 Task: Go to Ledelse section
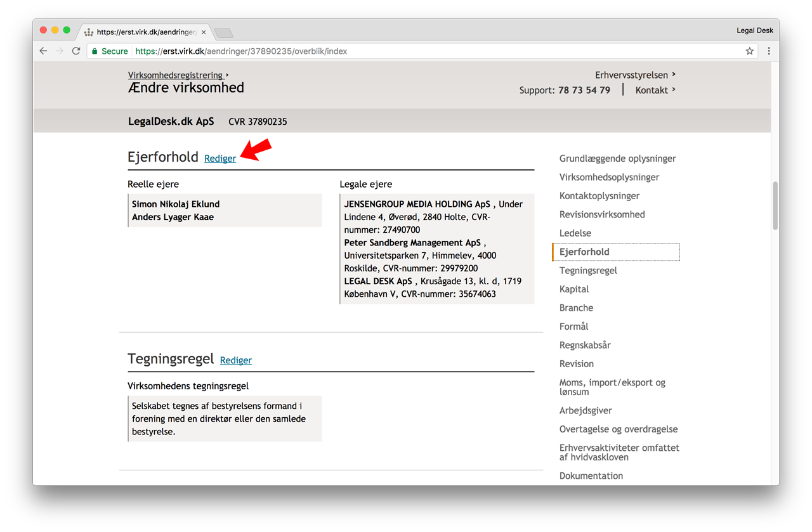click(x=575, y=233)
